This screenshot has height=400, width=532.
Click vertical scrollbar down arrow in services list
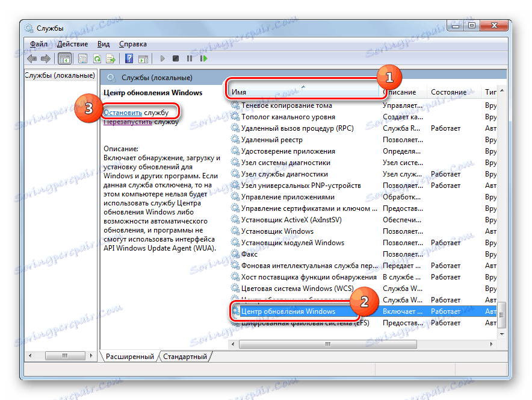pyautogui.click(x=502, y=334)
